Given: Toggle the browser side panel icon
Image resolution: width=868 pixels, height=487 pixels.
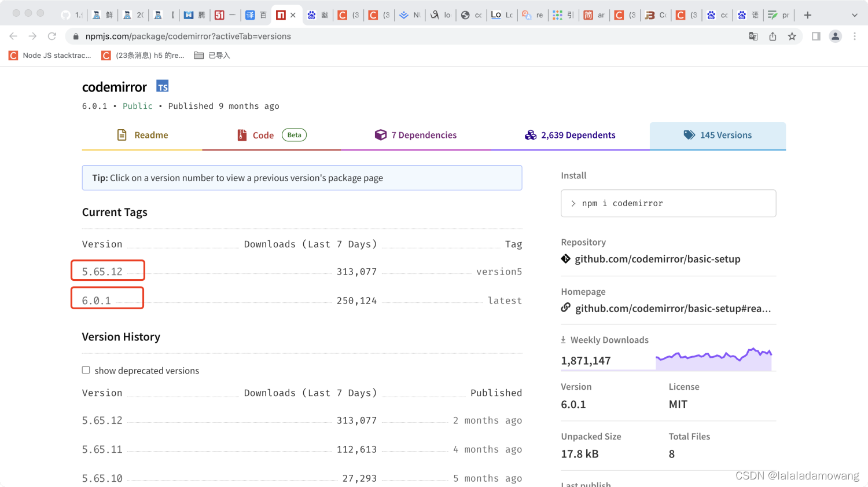Looking at the screenshot, I should click(816, 36).
